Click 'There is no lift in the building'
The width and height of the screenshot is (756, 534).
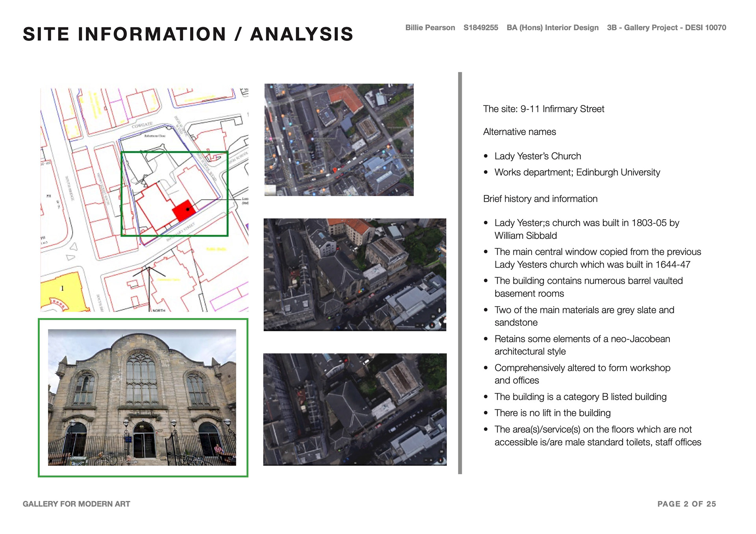[552, 413]
